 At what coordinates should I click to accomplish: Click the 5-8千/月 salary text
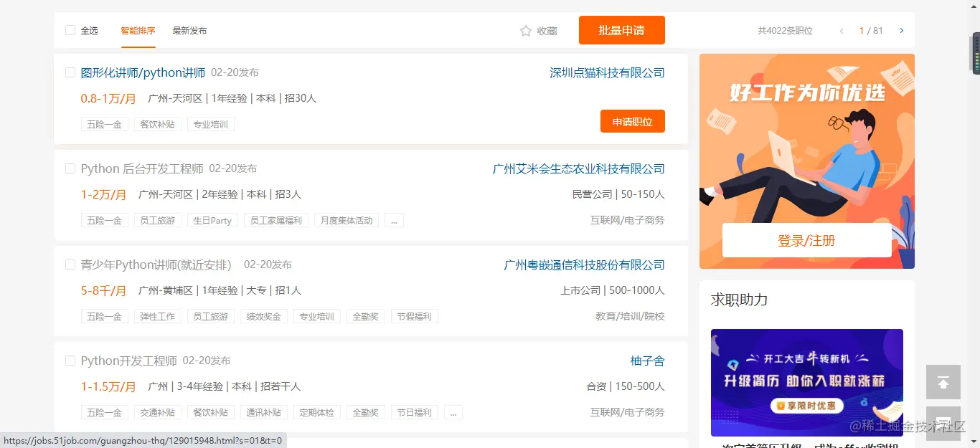pos(103,290)
